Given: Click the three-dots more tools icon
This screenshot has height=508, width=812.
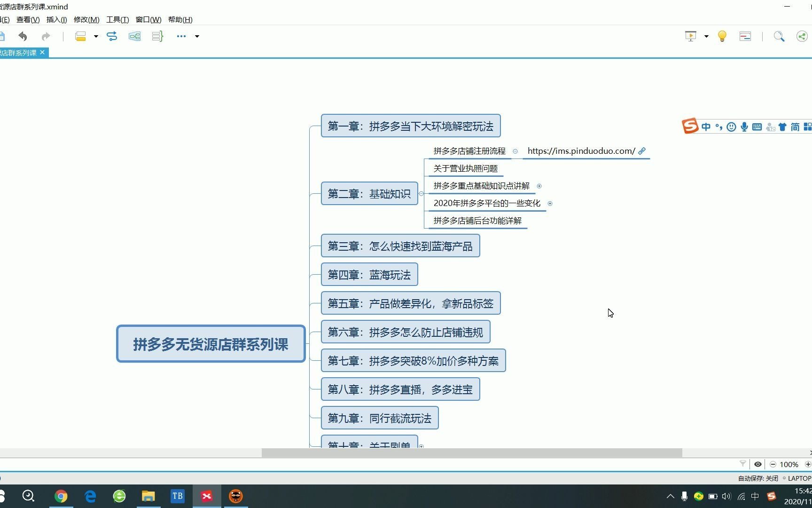Looking at the screenshot, I should point(181,36).
